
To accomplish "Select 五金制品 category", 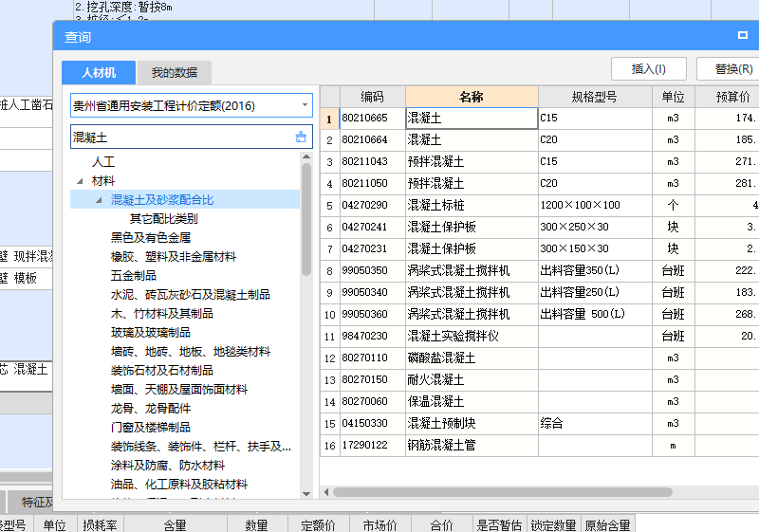I will tap(133, 276).
